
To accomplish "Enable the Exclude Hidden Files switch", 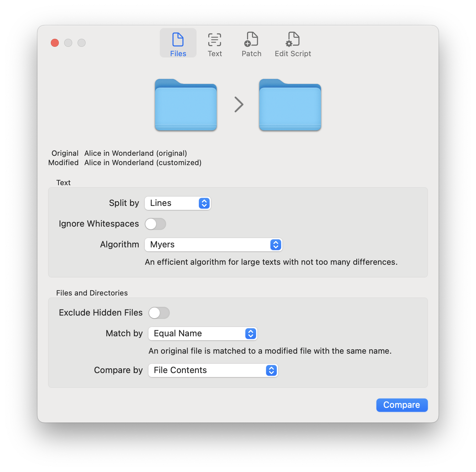I will click(159, 313).
